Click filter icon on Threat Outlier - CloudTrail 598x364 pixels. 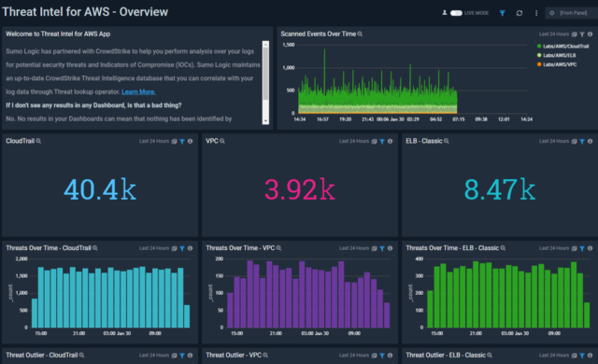click(182, 356)
